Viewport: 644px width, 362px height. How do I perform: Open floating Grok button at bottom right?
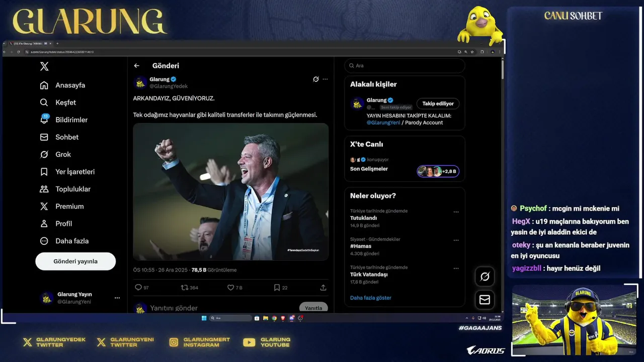point(485,277)
